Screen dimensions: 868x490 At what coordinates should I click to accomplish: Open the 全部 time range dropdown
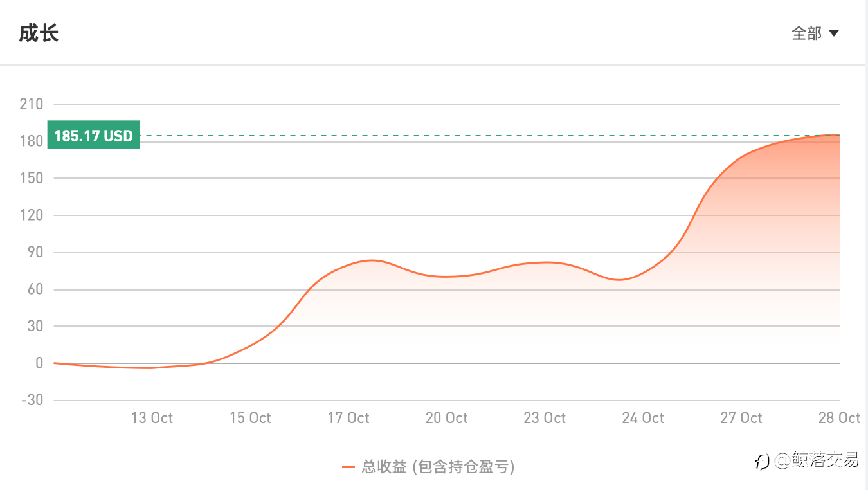[x=807, y=33]
